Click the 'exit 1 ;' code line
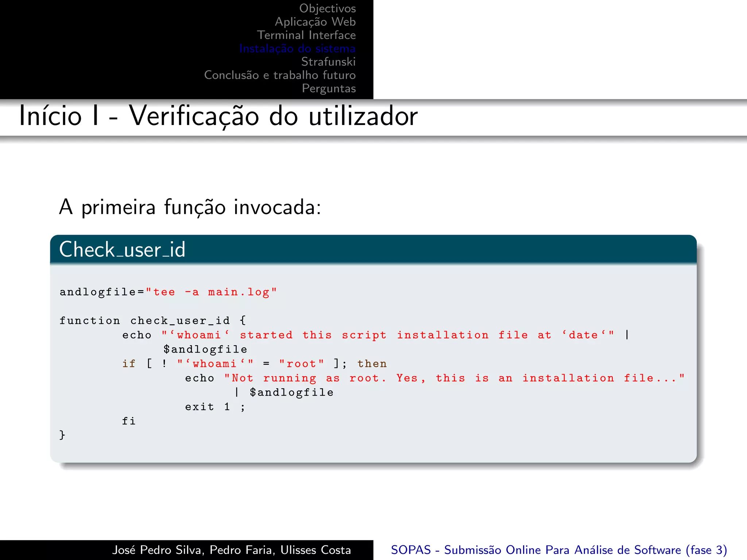 (x=215, y=407)
